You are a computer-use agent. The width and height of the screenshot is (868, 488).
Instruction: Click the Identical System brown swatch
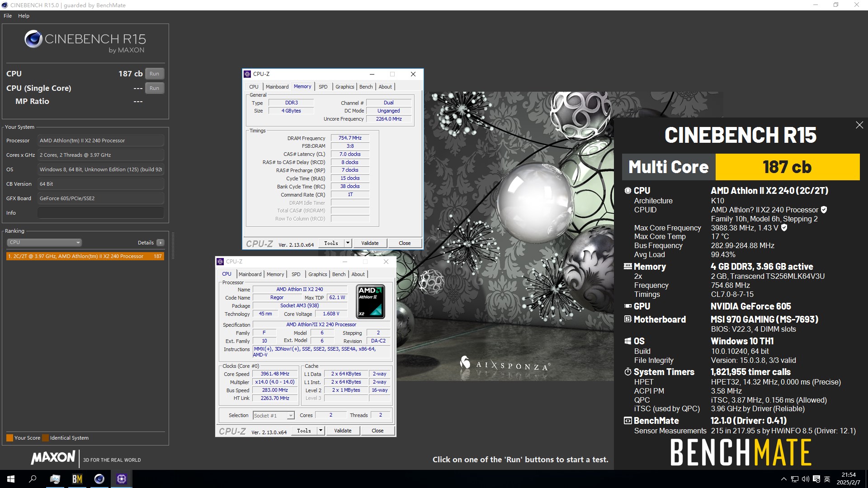(x=45, y=438)
